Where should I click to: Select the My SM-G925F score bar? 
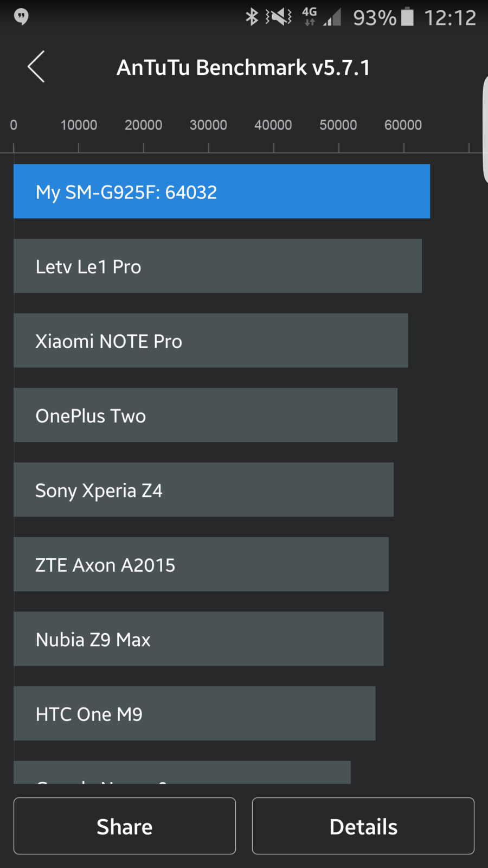221,192
